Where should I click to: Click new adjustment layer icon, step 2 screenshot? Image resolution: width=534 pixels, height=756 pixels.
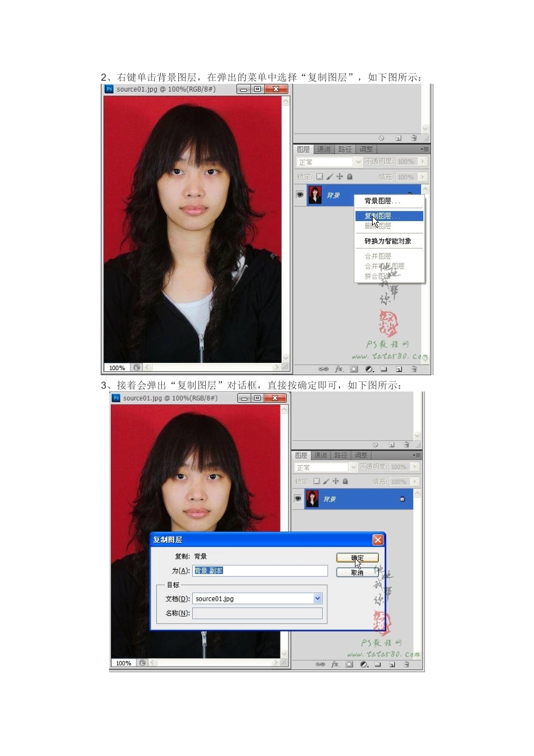(369, 370)
